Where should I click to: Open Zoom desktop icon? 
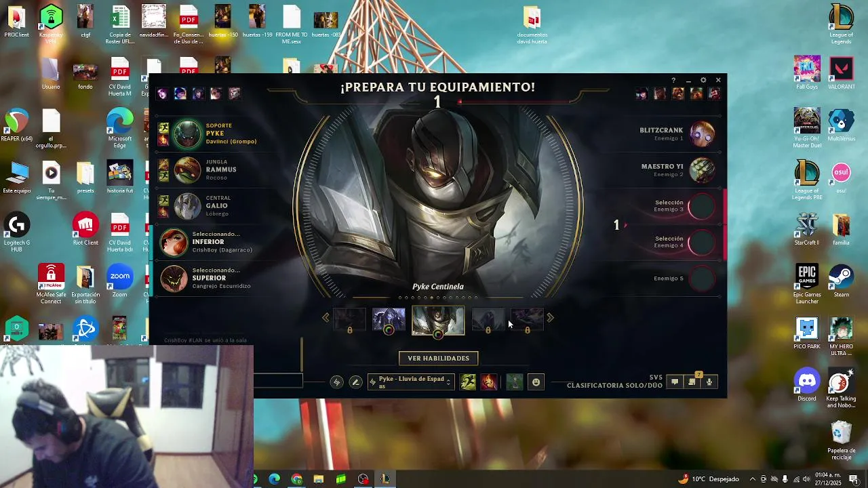click(120, 281)
